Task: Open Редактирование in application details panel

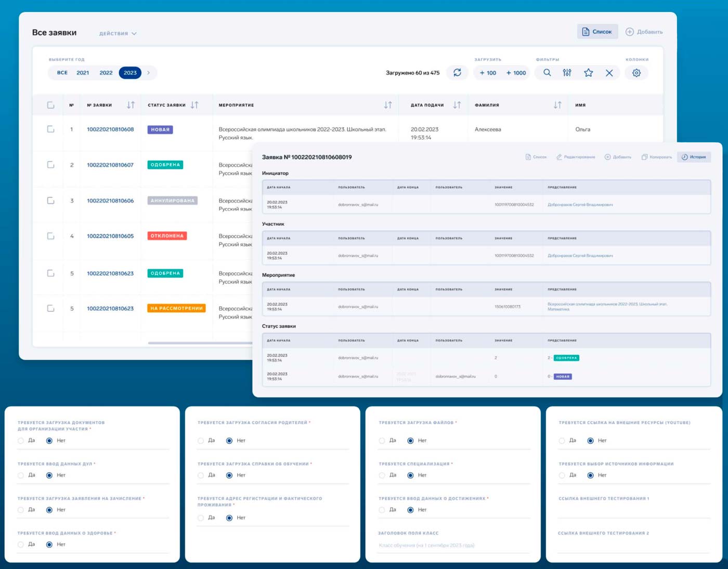Action: (x=576, y=157)
